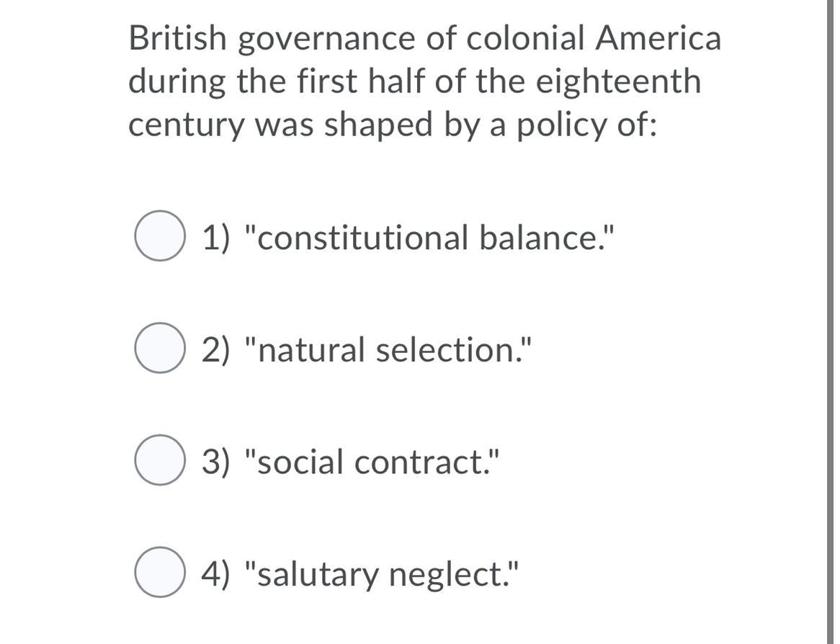Select the "constitutional balance" radio button
Screen dimensions: 840x644
(x=158, y=236)
